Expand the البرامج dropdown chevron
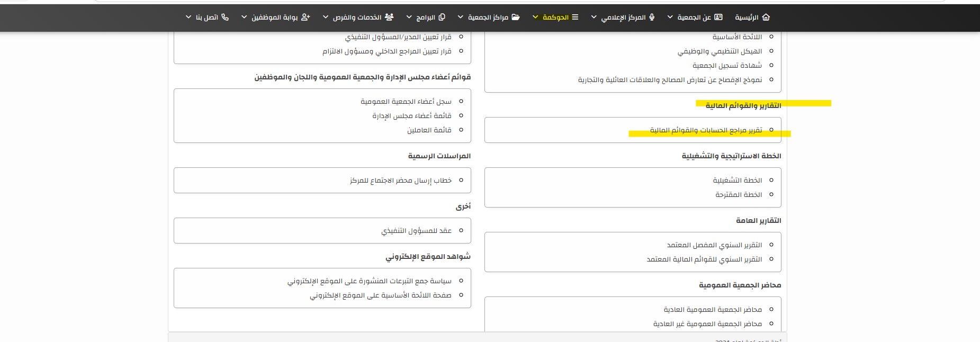 click(x=409, y=17)
